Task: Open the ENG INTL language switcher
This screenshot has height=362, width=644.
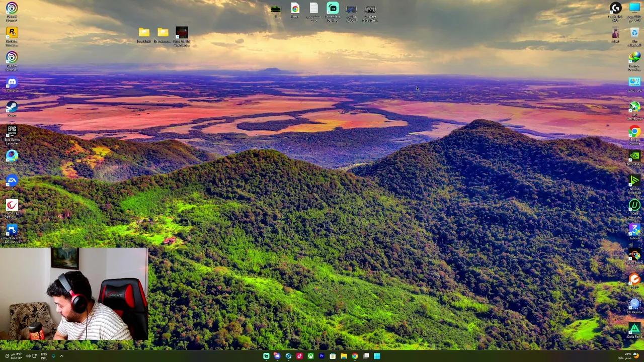Action: coord(44,356)
